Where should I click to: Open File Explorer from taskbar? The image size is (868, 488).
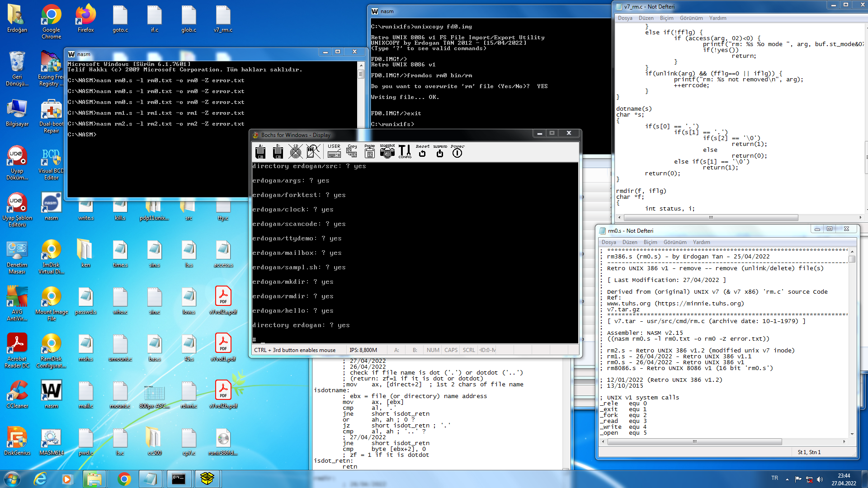click(x=94, y=479)
